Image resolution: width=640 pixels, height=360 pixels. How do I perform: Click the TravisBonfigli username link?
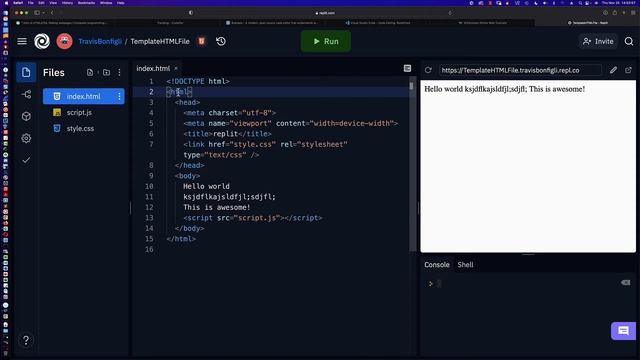pyautogui.click(x=100, y=41)
